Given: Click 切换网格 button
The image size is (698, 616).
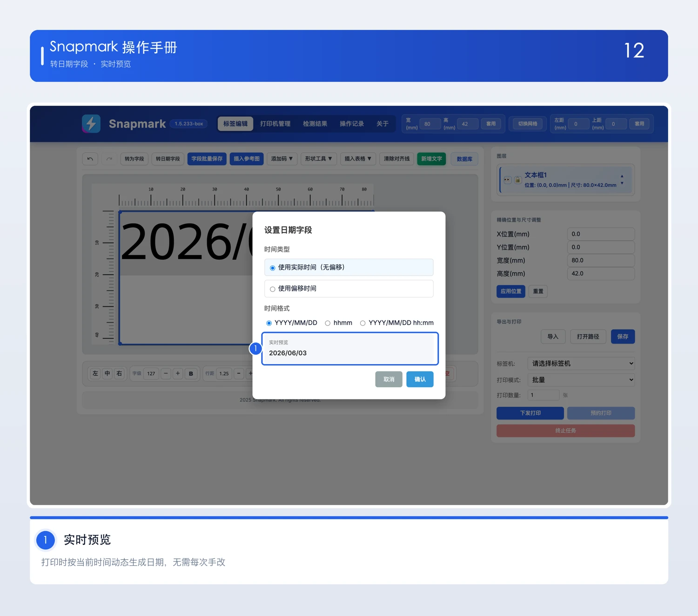Looking at the screenshot, I should point(528,124).
